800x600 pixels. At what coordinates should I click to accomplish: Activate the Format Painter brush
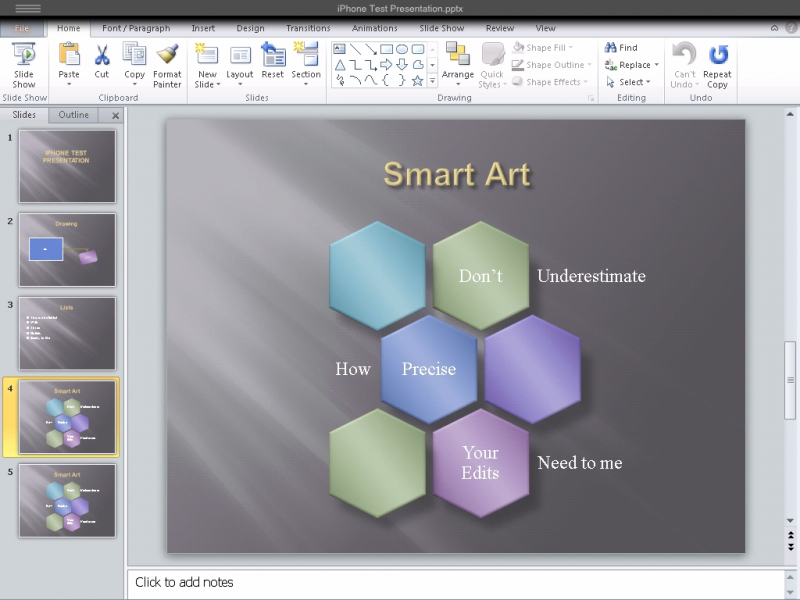tap(167, 55)
